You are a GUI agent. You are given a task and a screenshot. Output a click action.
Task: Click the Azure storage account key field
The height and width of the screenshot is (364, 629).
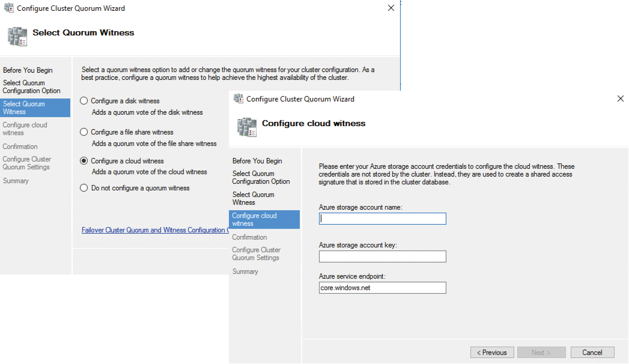coord(382,256)
